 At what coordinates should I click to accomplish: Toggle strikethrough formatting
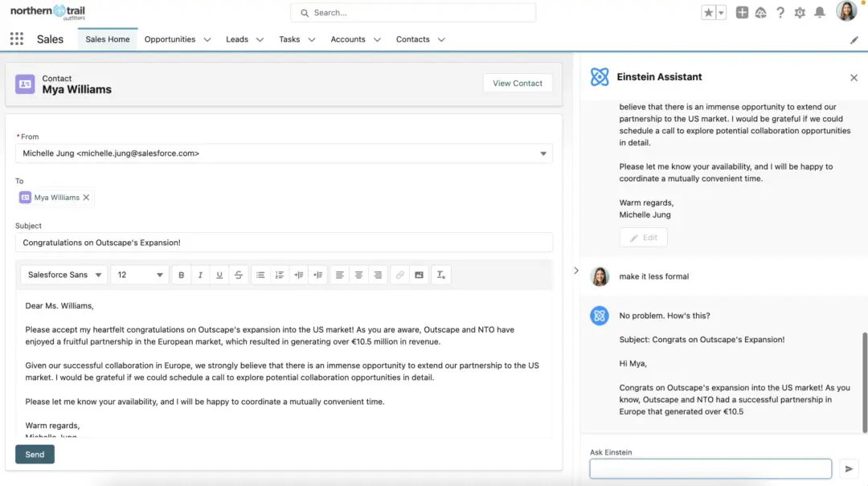(x=239, y=275)
